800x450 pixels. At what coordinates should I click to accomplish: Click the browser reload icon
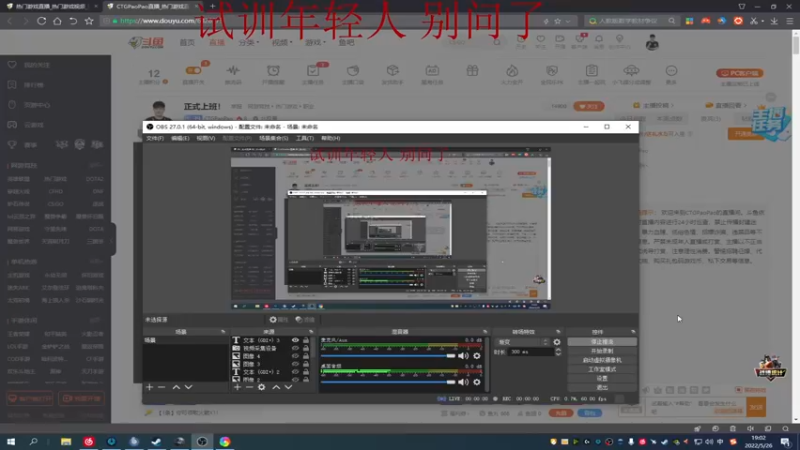click(41, 21)
